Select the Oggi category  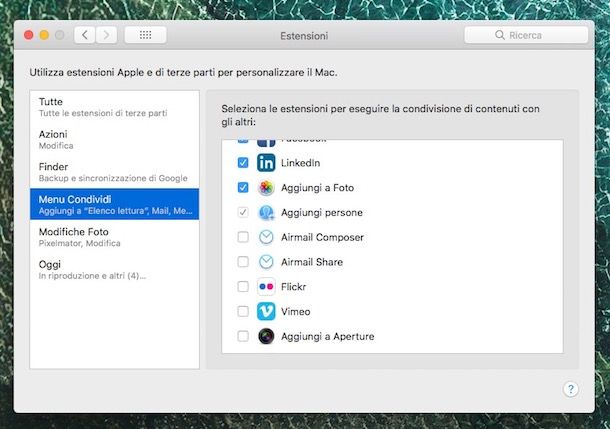coord(114,270)
